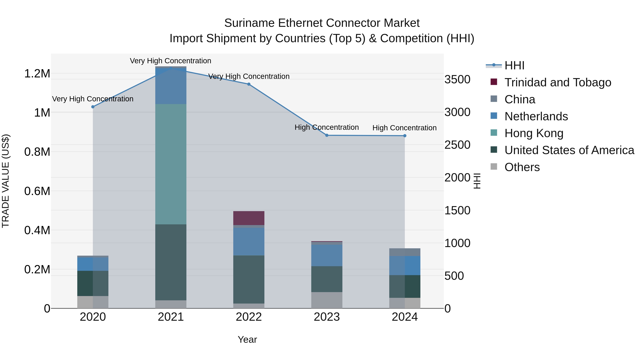Screen dimensions: 644x362
Task: Click the United States segment in the 2024 bar
Action: pyautogui.click(x=405, y=286)
